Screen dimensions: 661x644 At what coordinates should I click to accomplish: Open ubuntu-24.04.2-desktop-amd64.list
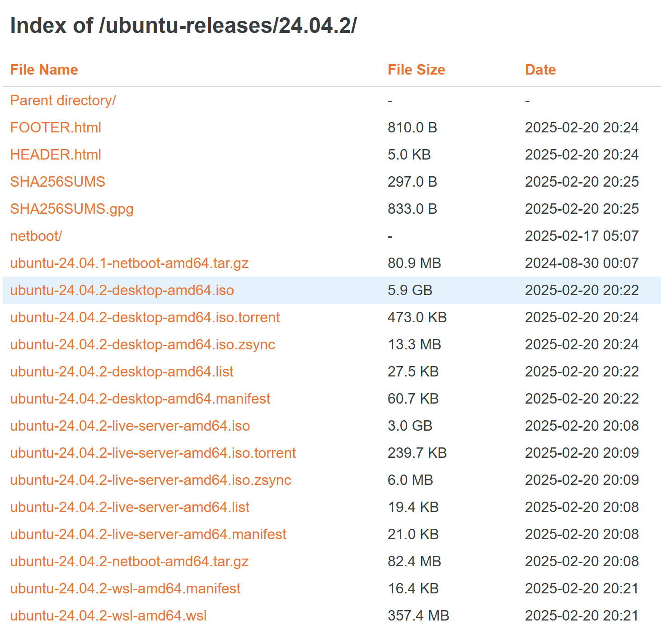(121, 371)
